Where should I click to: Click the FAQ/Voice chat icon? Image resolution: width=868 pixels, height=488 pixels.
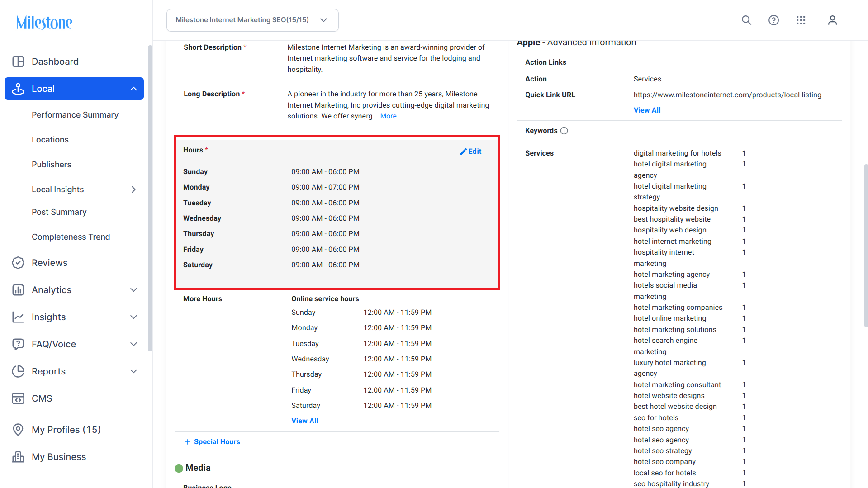point(18,344)
